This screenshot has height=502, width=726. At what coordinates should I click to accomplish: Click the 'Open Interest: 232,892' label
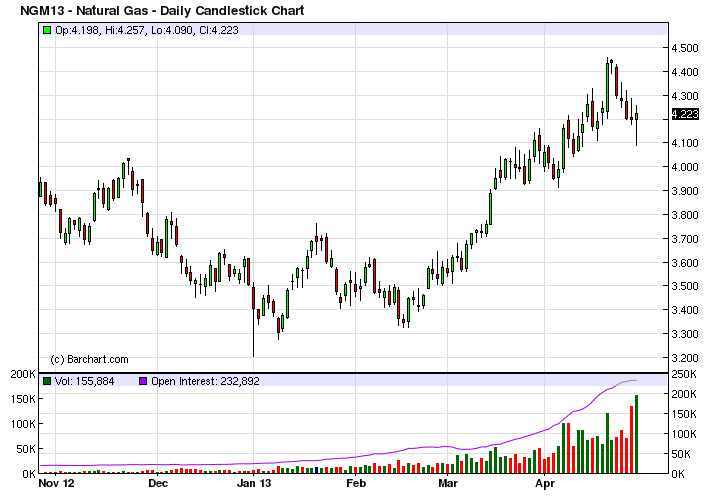[x=205, y=381]
